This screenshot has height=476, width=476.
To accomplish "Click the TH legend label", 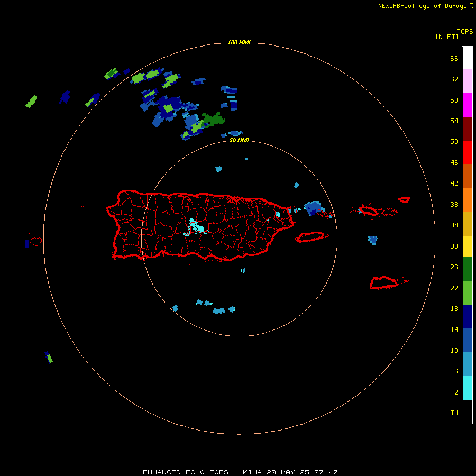I will click(x=454, y=413).
